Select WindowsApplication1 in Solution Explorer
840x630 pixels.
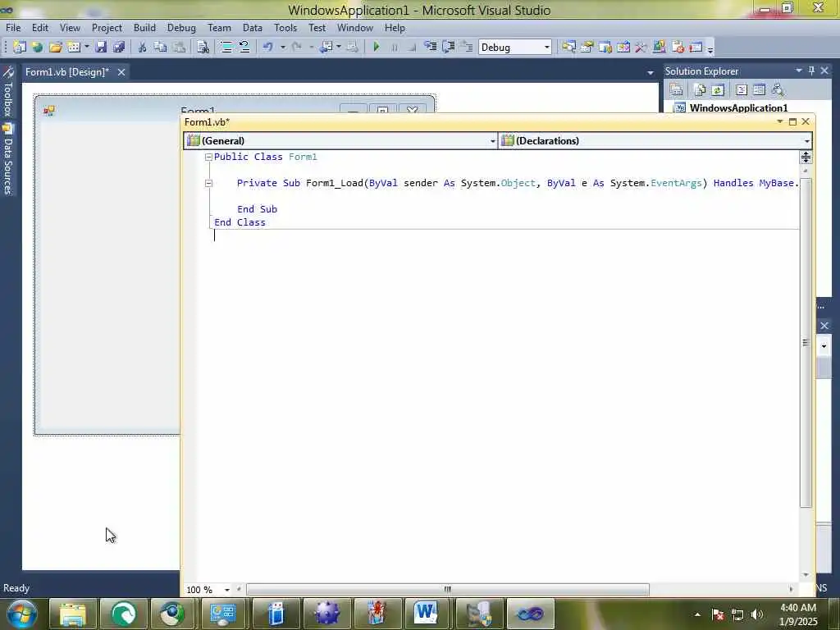[x=738, y=107]
